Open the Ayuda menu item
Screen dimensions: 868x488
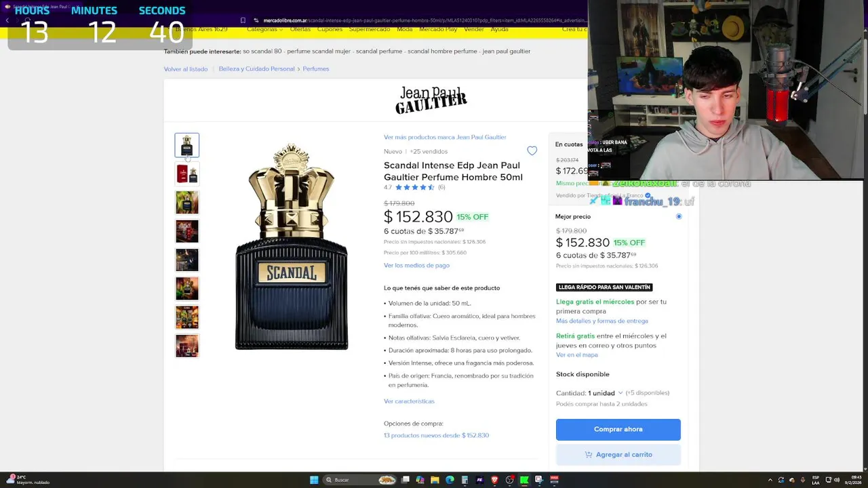(500, 30)
